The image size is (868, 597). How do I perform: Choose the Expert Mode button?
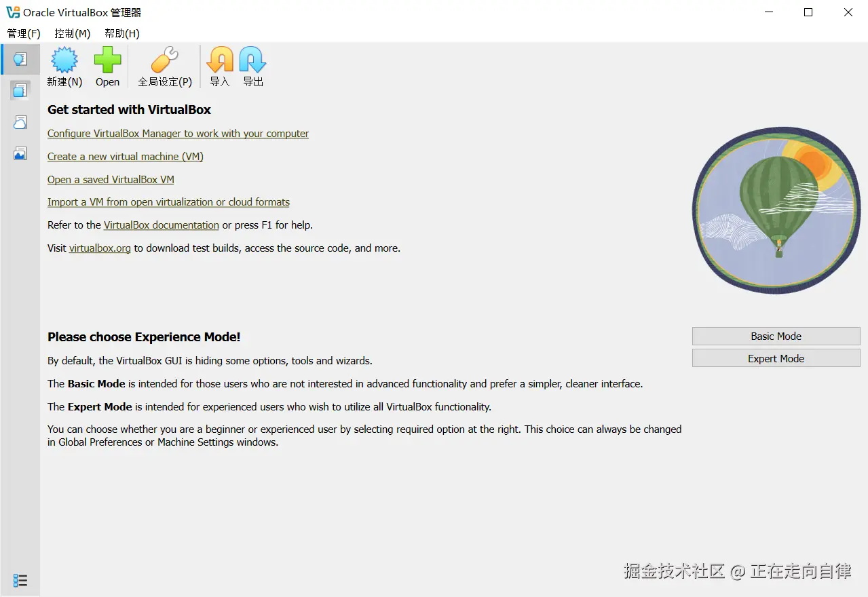click(776, 358)
